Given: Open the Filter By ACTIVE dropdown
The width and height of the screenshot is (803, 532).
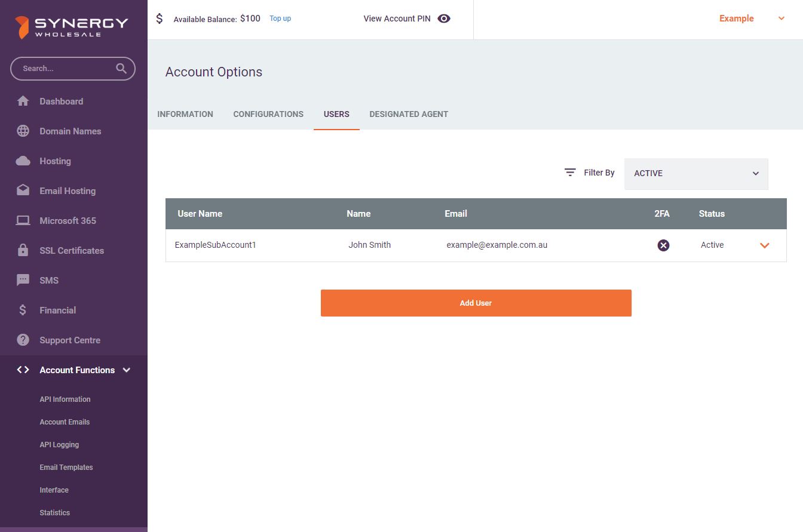Looking at the screenshot, I should pyautogui.click(x=695, y=174).
